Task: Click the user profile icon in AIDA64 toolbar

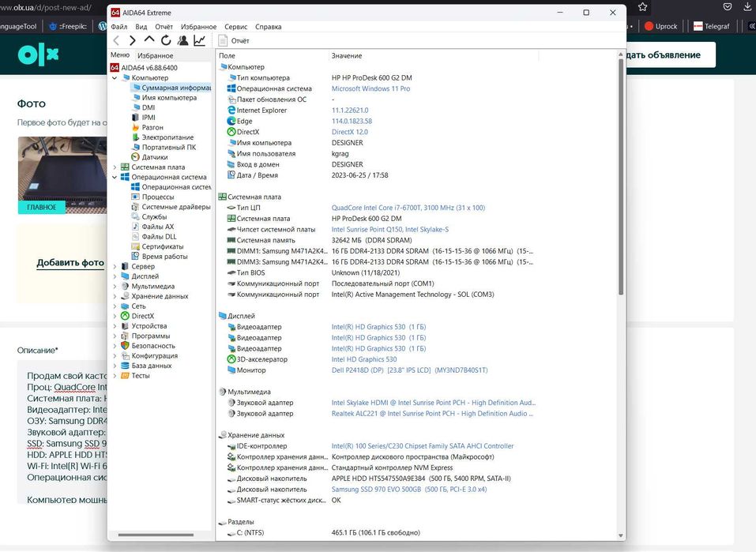Action: 182,40
